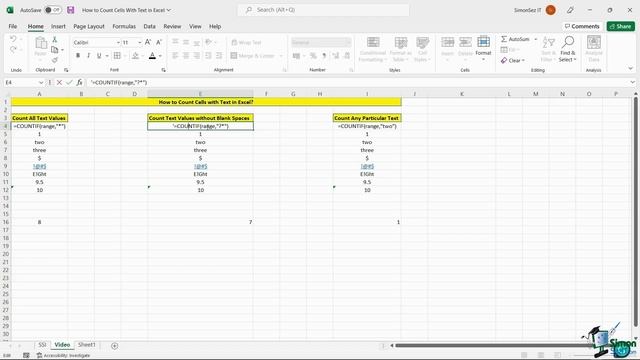
Task: Confirm the entry with checkmark in formula bar
Action: [69, 82]
